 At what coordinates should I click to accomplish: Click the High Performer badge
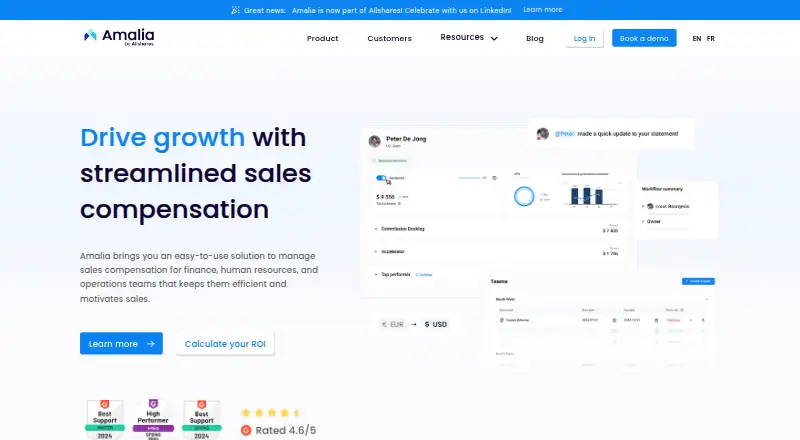pyautogui.click(x=153, y=420)
